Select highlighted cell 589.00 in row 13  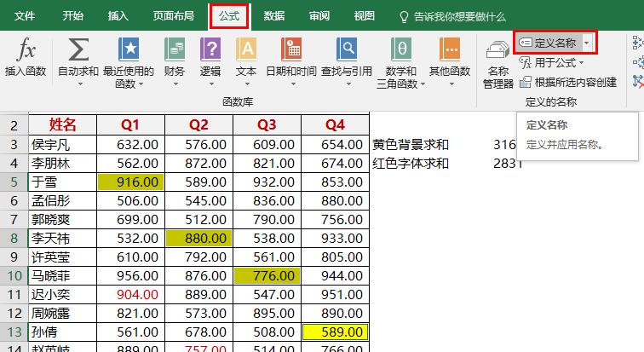coord(335,332)
